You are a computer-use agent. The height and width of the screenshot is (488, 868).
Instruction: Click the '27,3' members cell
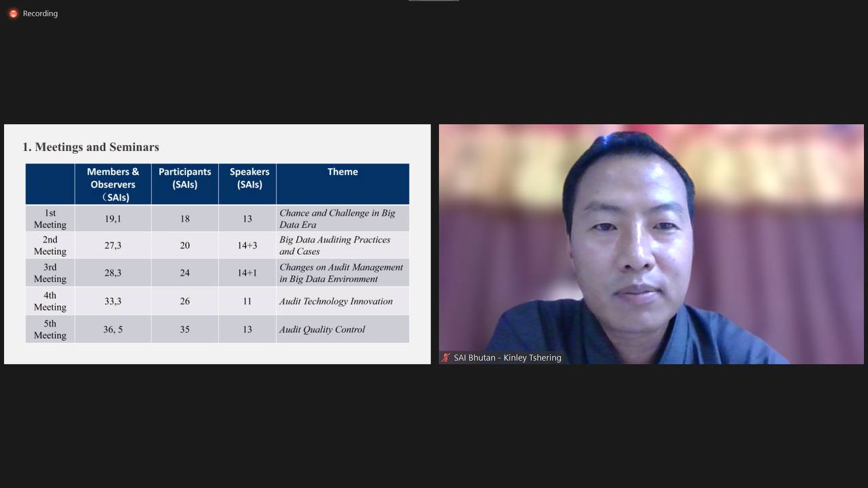coord(113,245)
